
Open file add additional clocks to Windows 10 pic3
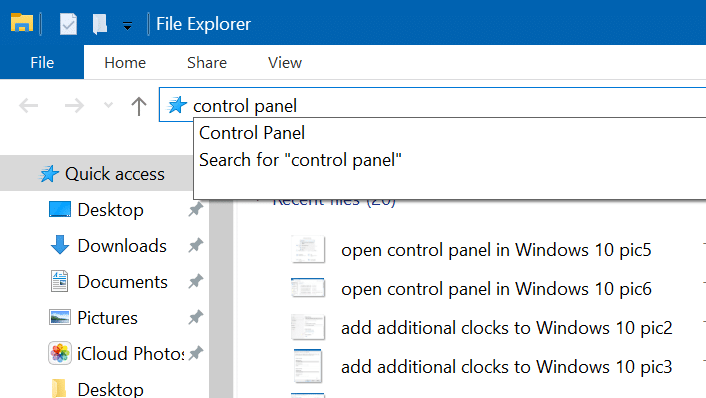(506, 367)
